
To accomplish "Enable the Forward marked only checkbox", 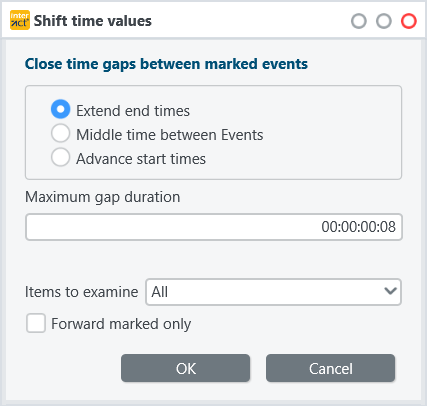I will pyautogui.click(x=36, y=323).
